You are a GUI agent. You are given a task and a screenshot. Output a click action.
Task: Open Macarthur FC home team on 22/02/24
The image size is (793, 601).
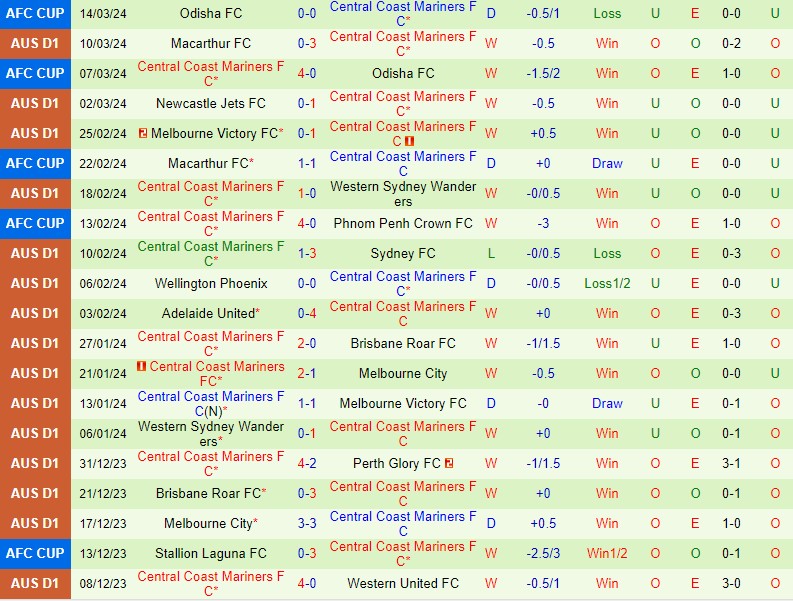[x=208, y=163]
